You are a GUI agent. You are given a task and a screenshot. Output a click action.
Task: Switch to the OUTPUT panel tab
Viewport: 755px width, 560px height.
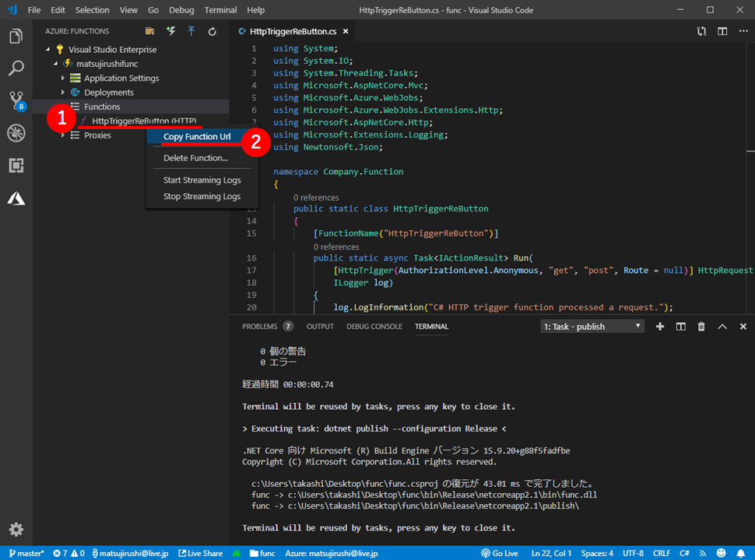pos(320,327)
